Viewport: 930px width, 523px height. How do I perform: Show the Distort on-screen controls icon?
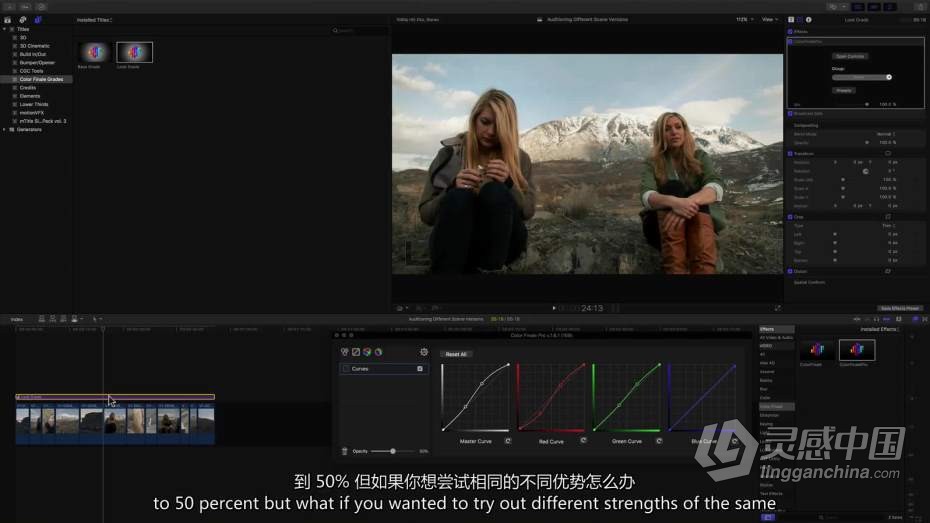point(888,271)
